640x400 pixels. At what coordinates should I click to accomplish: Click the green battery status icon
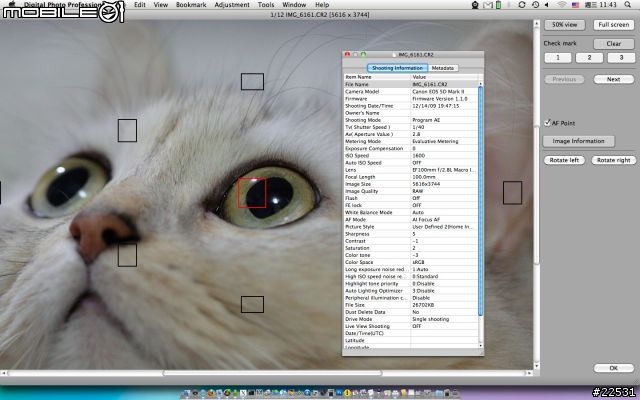pos(498,5)
